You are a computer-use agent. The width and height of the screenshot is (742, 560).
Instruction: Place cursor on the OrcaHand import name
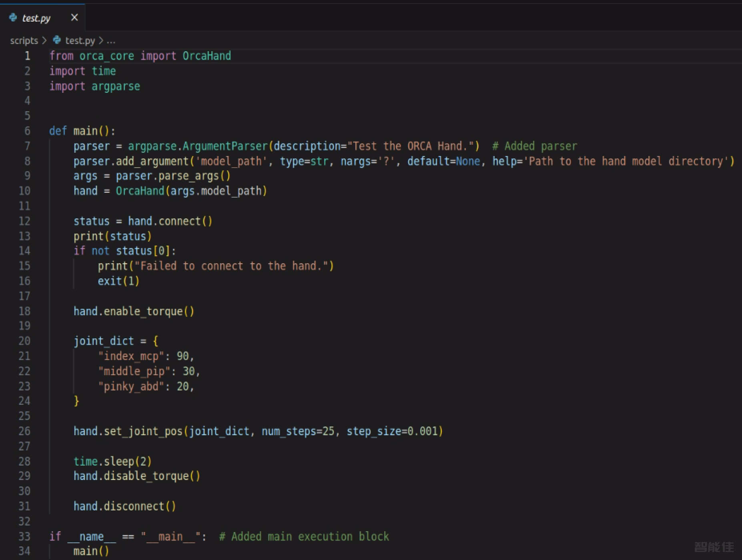pyautogui.click(x=207, y=56)
